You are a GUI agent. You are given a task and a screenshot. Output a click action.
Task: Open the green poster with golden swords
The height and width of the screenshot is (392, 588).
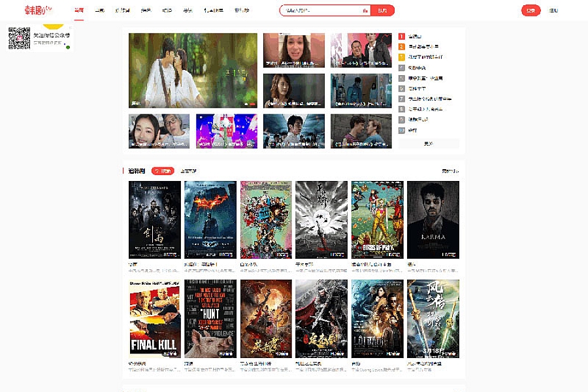point(433,319)
